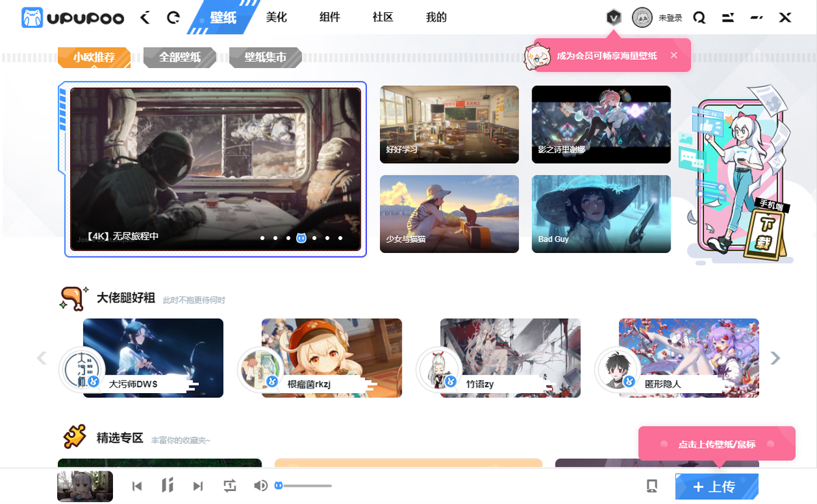Open the 社区 section
The height and width of the screenshot is (504, 817).
(382, 17)
